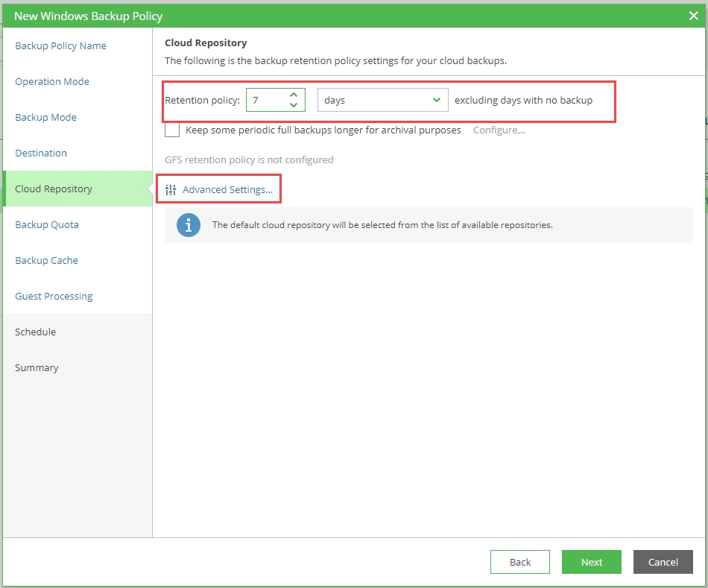Go to Backup Policy Name step
This screenshot has height=588, width=708.
coord(60,46)
